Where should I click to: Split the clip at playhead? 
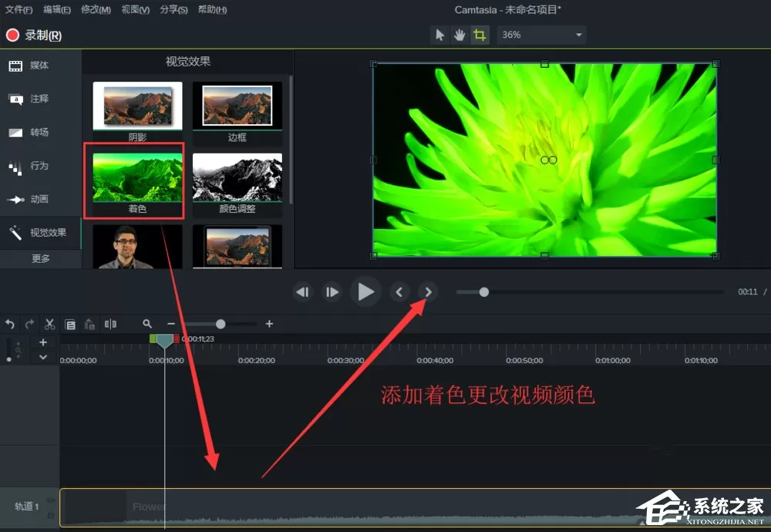click(x=110, y=324)
